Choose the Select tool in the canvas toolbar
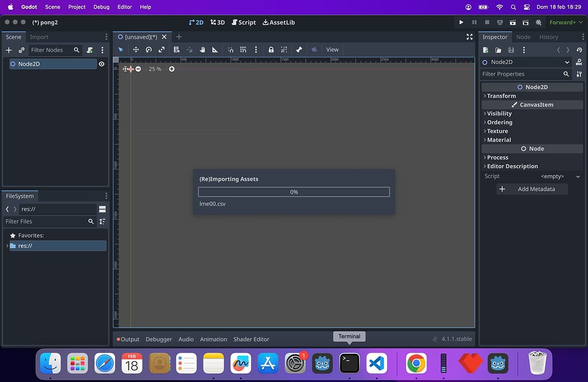Image resolution: width=588 pixels, height=382 pixels. (121, 49)
